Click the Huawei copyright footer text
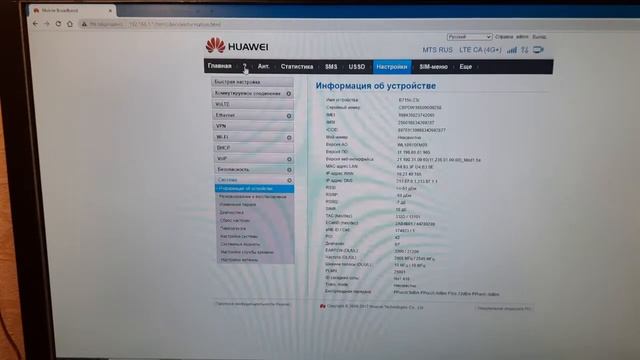The width and height of the screenshot is (640, 360). 375,307
